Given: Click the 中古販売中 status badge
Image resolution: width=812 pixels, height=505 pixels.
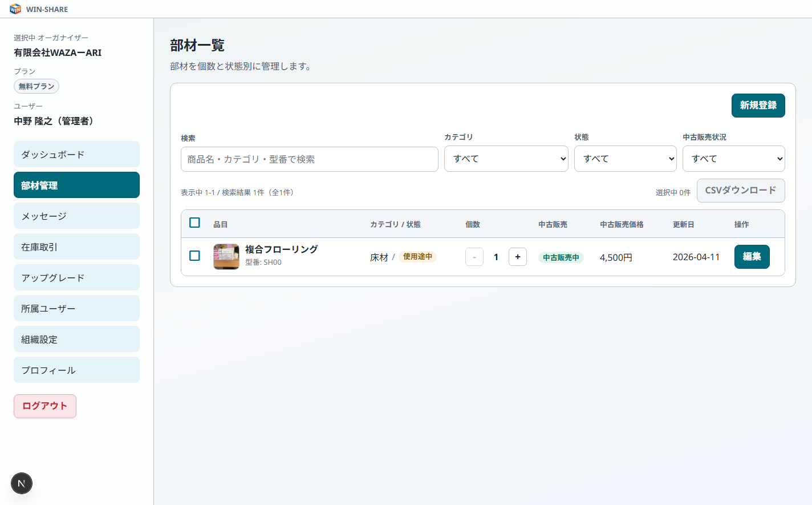Looking at the screenshot, I should pyautogui.click(x=561, y=257).
